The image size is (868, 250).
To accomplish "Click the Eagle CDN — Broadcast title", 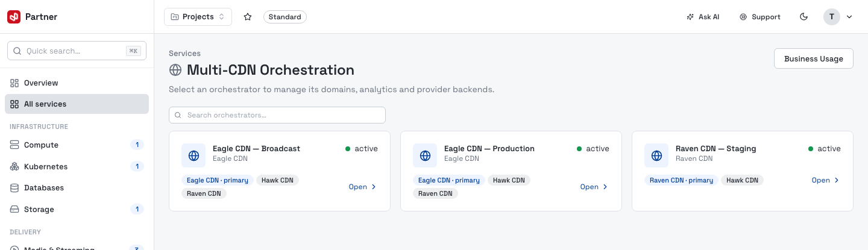I will [256, 149].
